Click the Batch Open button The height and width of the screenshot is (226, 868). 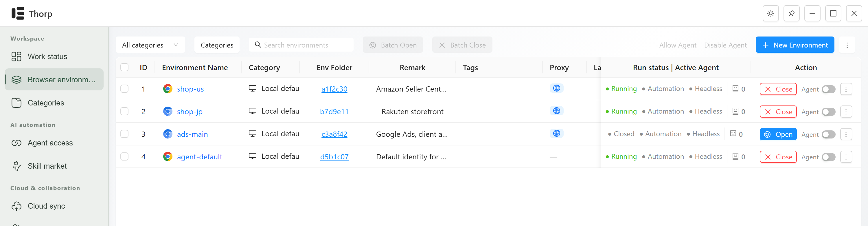[393, 45]
